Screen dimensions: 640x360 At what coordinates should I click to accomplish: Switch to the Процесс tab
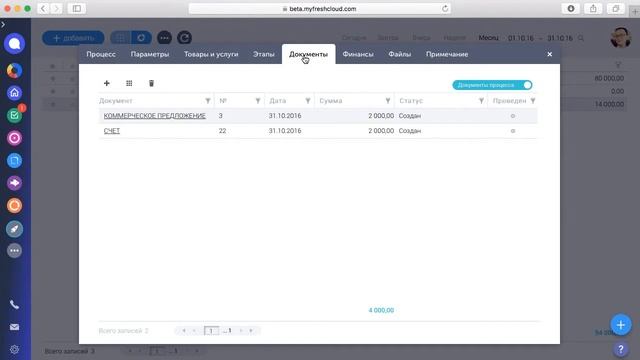coord(101,54)
